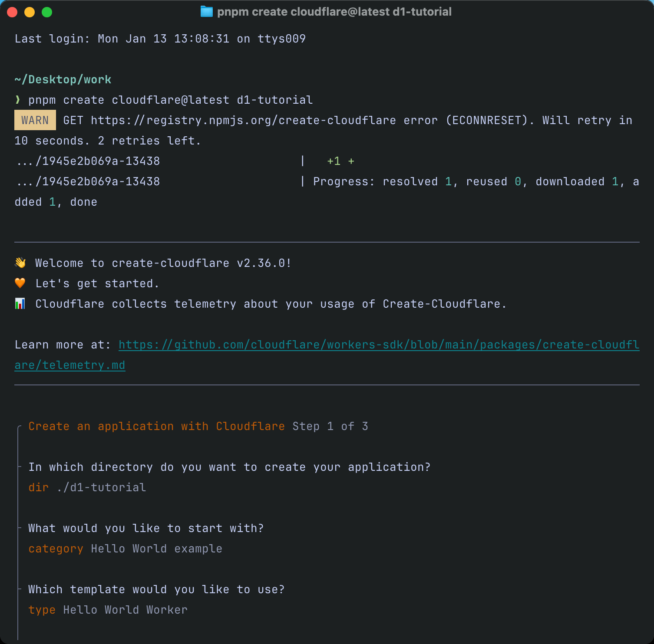This screenshot has width=654, height=644.
Task: Click the bar chart telemetry emoji
Action: pyautogui.click(x=20, y=304)
